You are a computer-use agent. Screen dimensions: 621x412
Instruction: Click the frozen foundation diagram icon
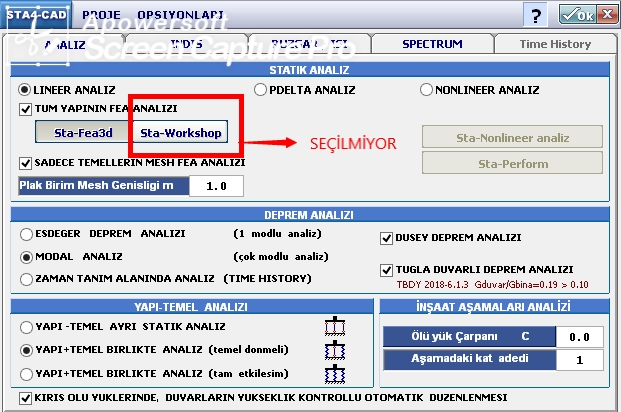[x=332, y=351]
